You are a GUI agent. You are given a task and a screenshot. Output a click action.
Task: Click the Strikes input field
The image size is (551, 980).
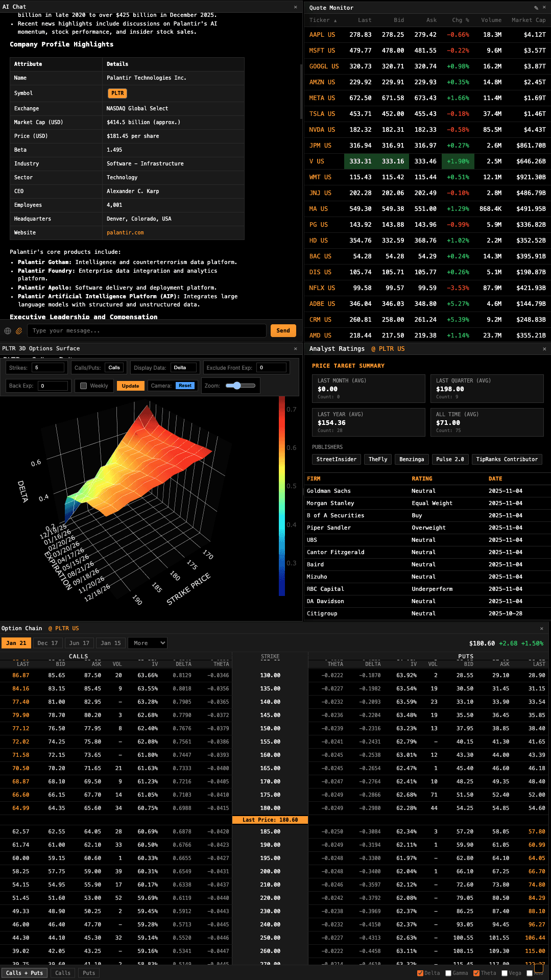point(48,368)
